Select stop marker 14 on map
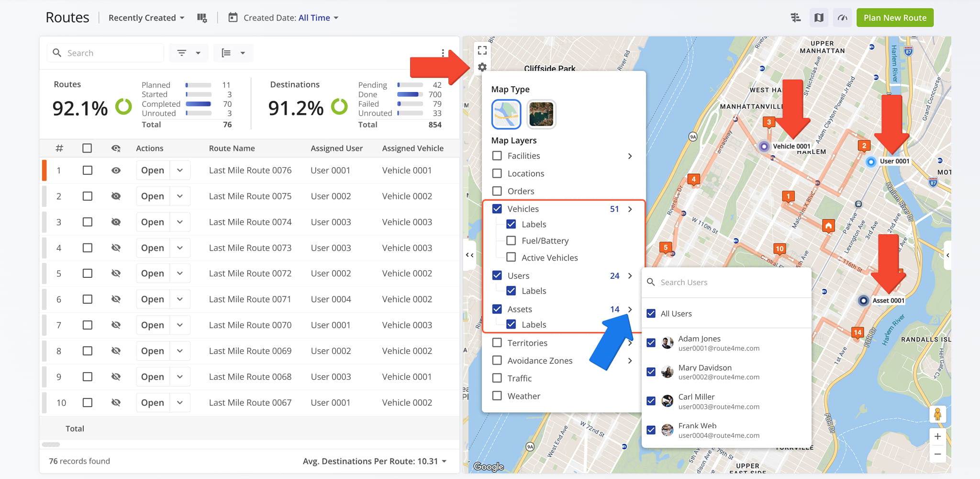980x479 pixels. (x=857, y=332)
